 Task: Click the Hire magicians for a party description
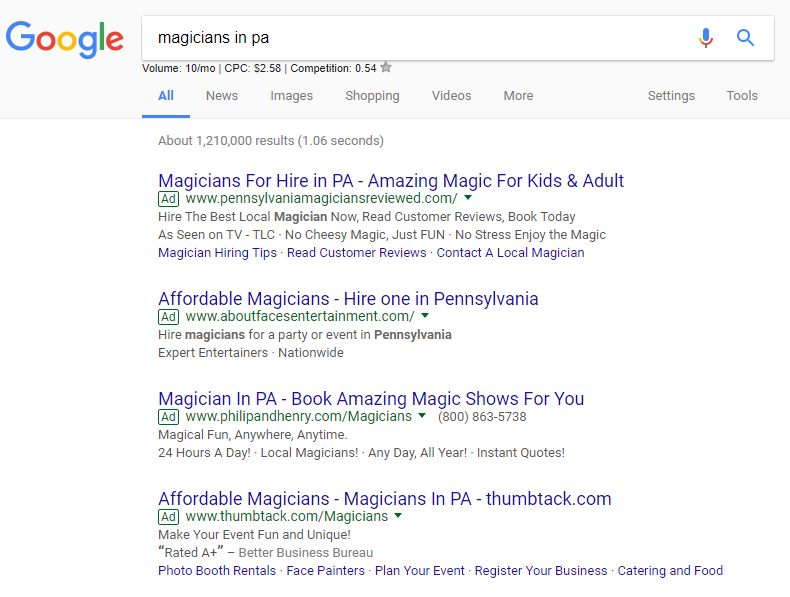coord(305,335)
